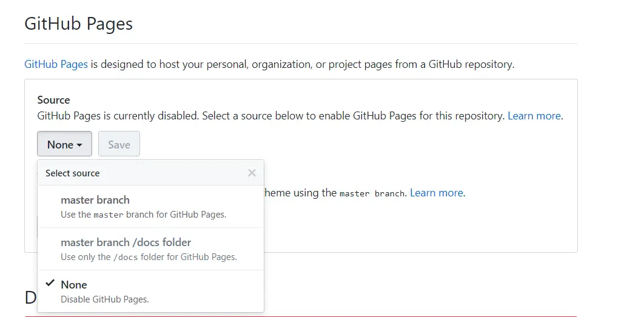Click the checkmark icon beside None
644x317 pixels.
coord(50,283)
